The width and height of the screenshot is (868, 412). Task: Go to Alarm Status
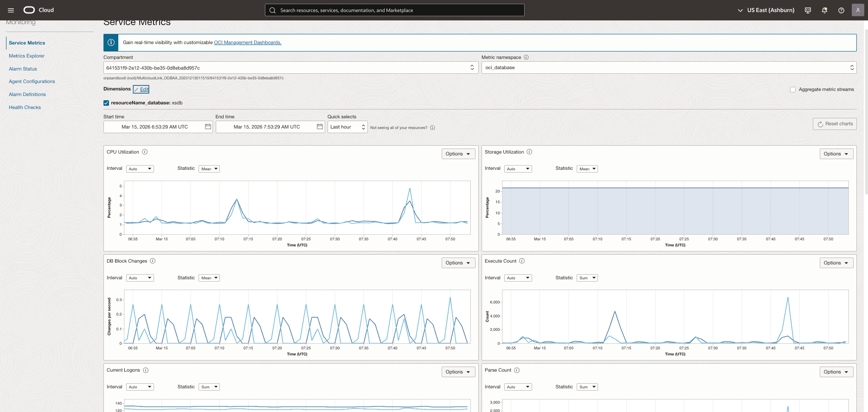(x=23, y=69)
